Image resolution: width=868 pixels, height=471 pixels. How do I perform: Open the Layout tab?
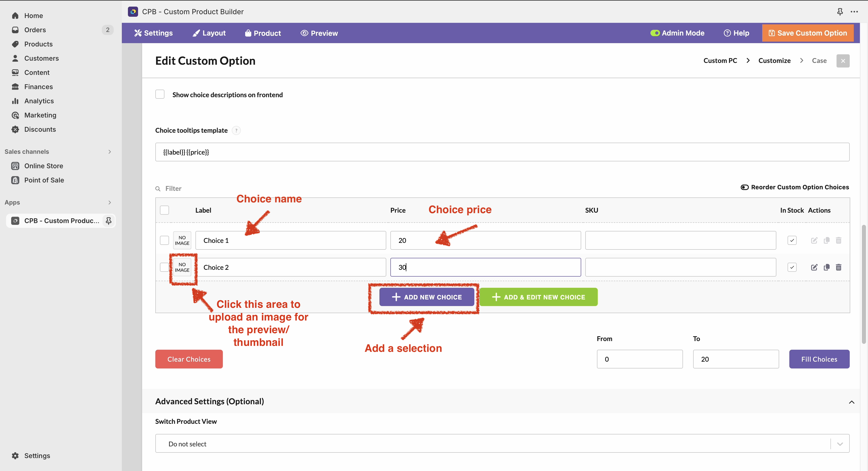coord(209,33)
